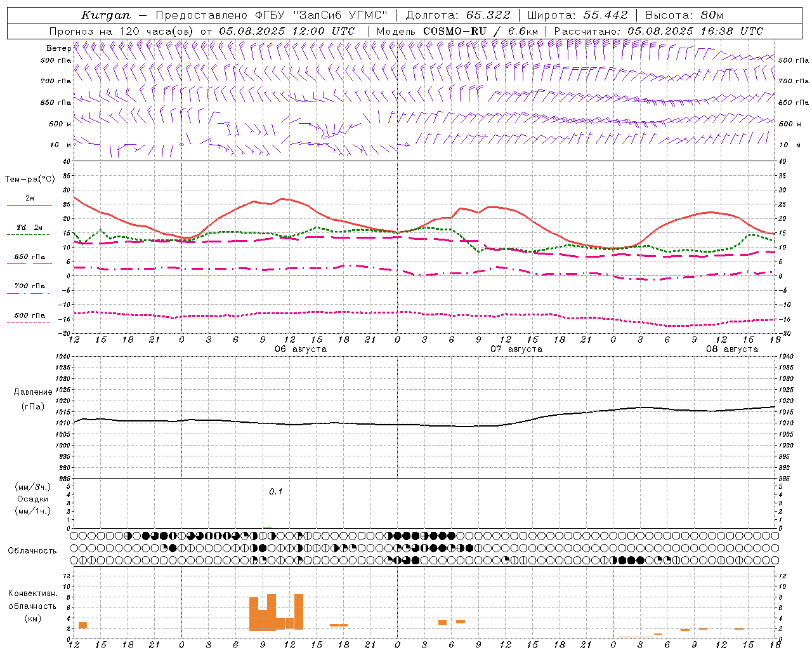
Task: Click computed time '05.08.2025 16:38 UTC'
Action: [x=695, y=31]
